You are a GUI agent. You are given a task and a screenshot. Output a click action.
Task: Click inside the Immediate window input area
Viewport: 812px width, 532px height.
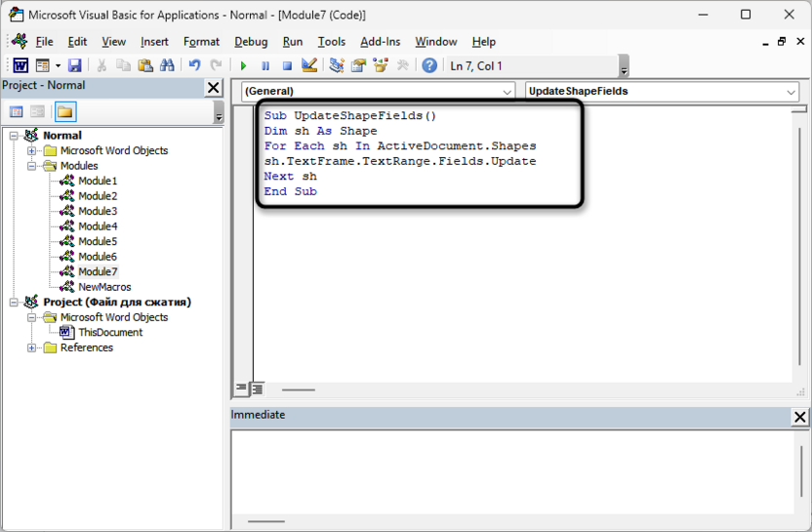tap(512, 472)
